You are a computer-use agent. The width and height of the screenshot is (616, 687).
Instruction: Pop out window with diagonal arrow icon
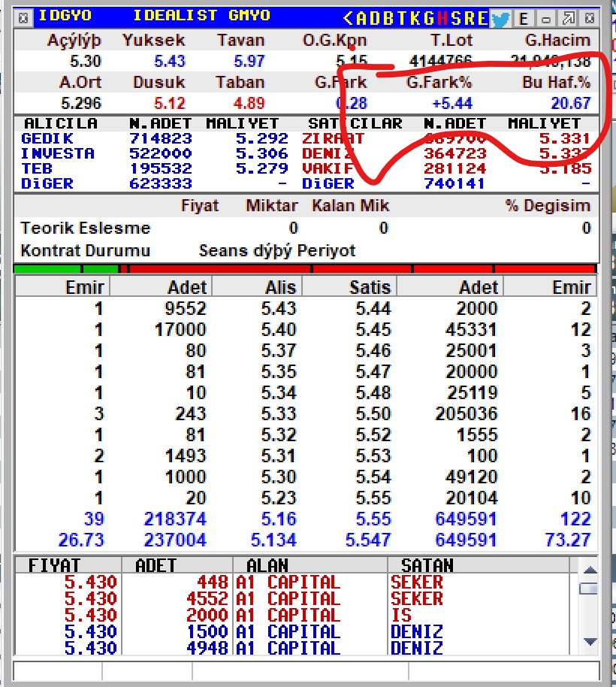point(568,18)
